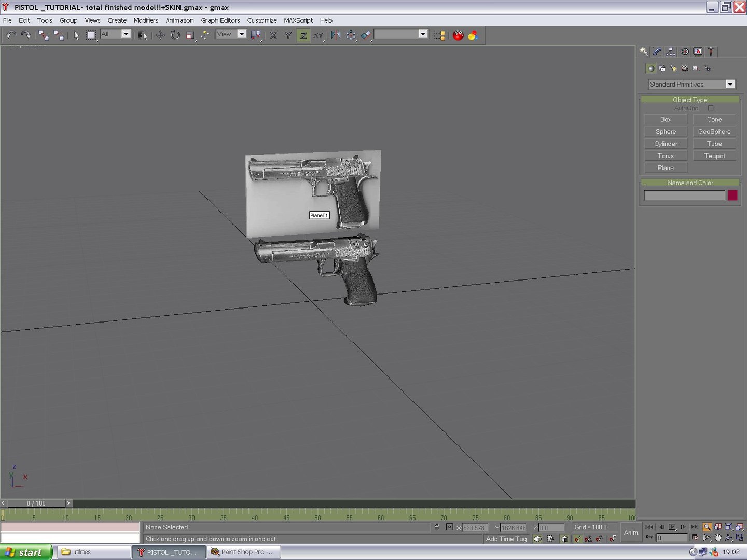Image resolution: width=747 pixels, height=560 pixels.
Task: Choose the Select Object arrow tool
Action: [x=76, y=35]
